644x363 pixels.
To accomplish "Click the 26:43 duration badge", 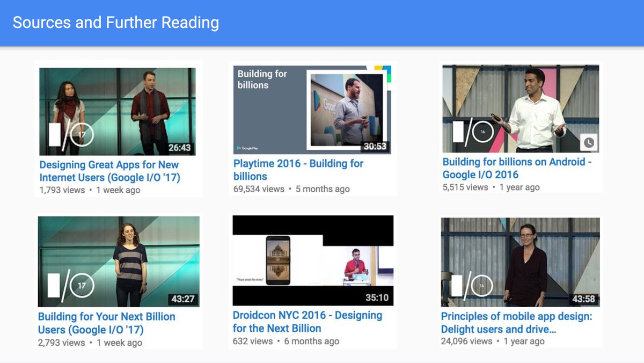I will 180,148.
